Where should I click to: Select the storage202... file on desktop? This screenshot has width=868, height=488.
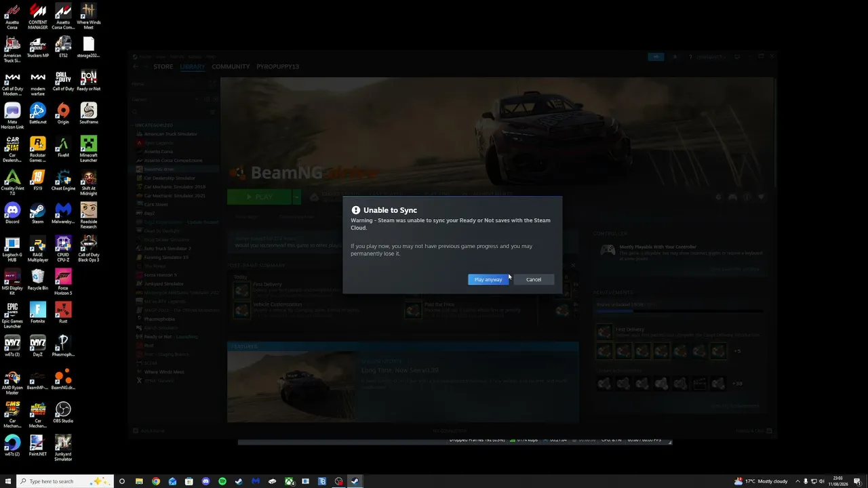point(88,47)
